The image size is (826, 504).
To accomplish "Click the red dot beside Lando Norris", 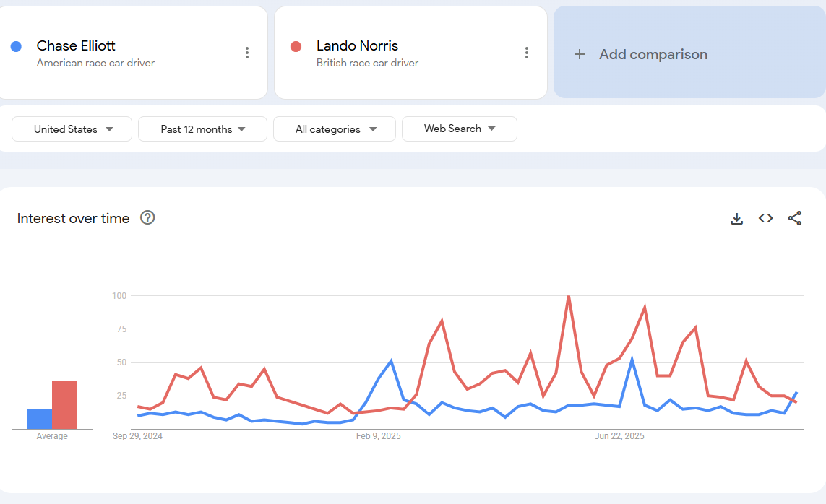I will pos(296,46).
